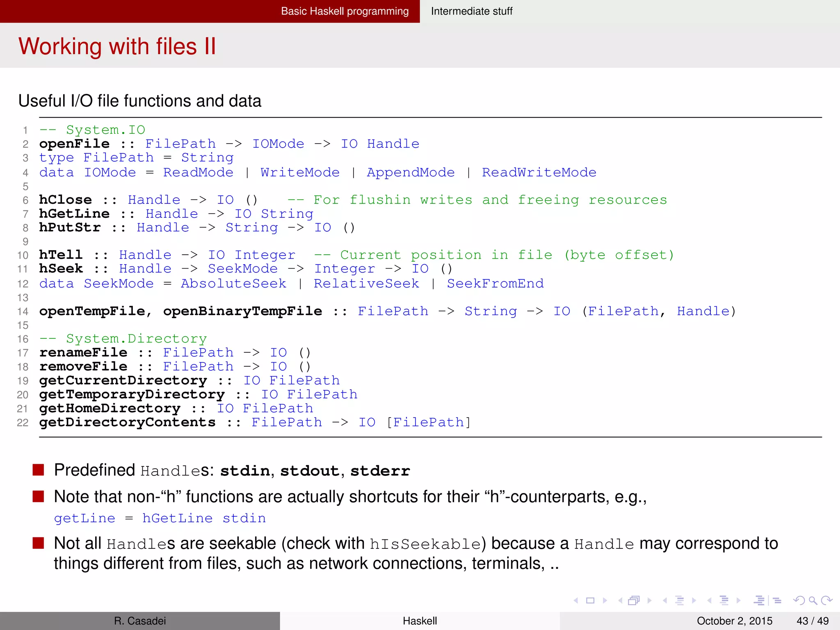Jump to next frame arrow
The image size is (840, 630).
point(649,600)
